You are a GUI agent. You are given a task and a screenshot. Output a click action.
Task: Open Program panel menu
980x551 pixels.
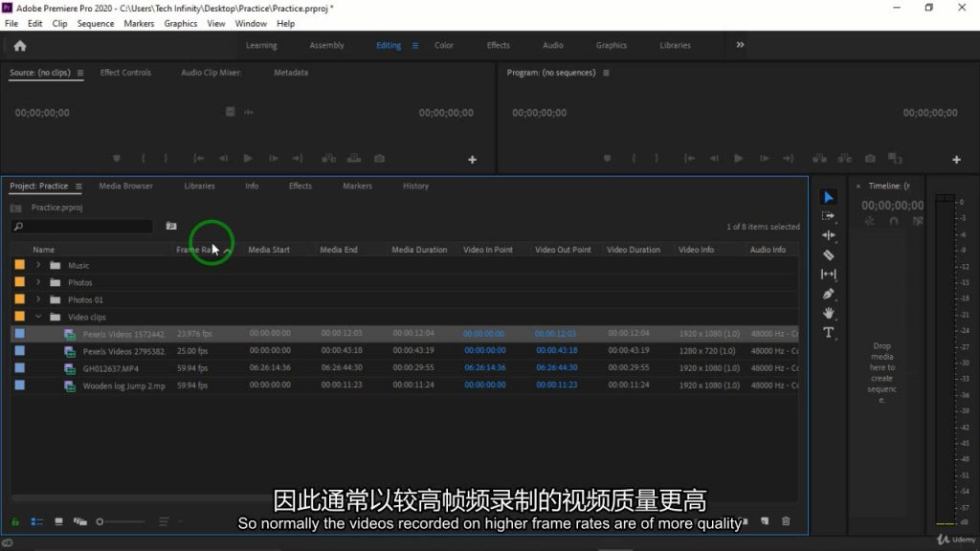(606, 73)
